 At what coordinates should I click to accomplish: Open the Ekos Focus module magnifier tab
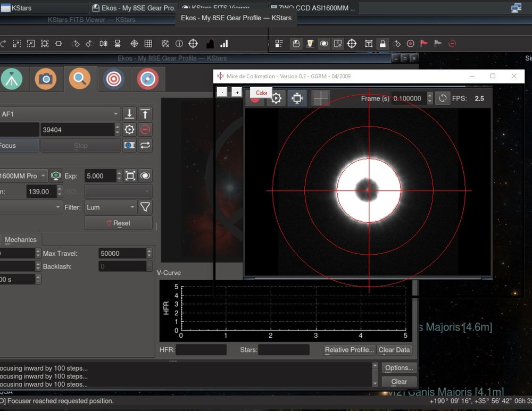tap(79, 79)
